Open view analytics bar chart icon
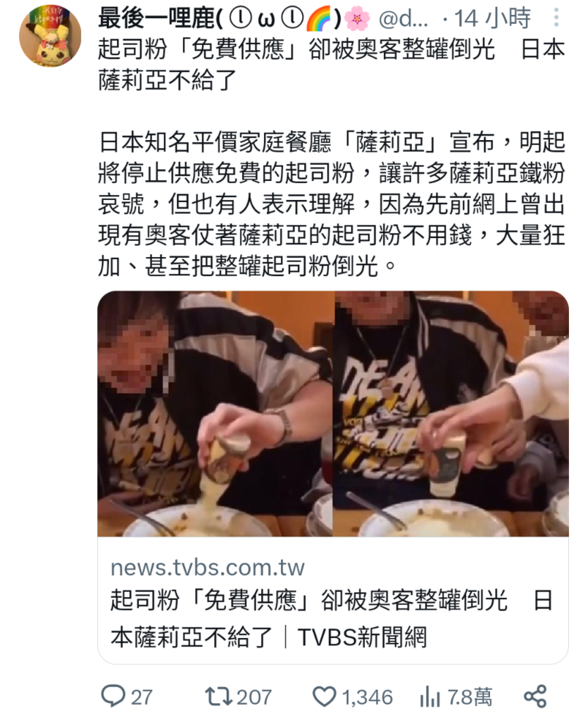Viewport: 588px width, 721px height. (430, 696)
